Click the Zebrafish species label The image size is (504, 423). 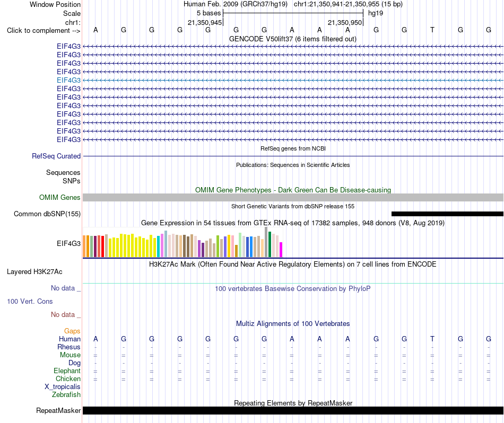click(x=66, y=394)
